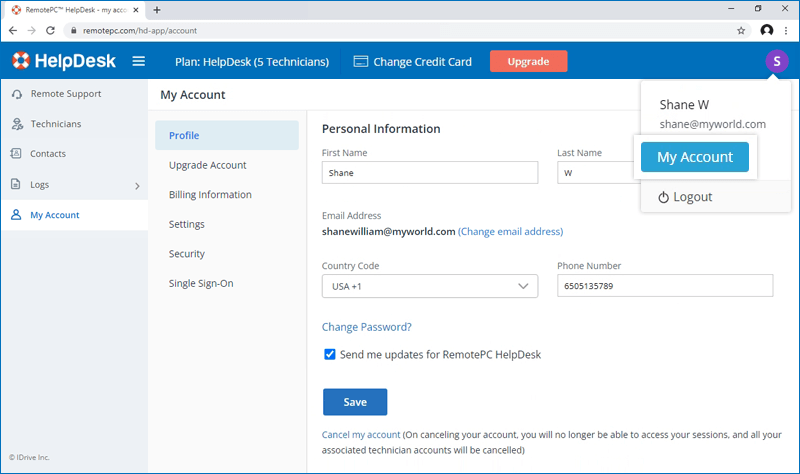Open the Country Code dropdown
The height and width of the screenshot is (474, 800).
point(430,286)
